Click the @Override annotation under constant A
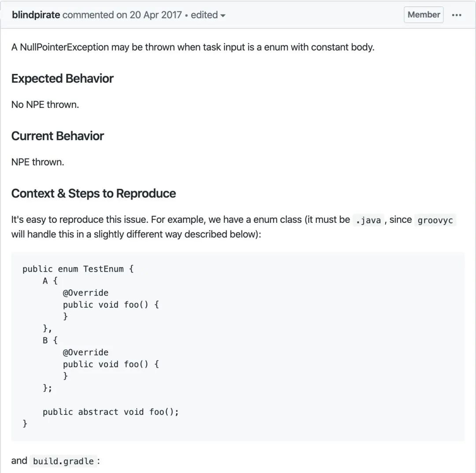This screenshot has width=476, height=473. (86, 293)
